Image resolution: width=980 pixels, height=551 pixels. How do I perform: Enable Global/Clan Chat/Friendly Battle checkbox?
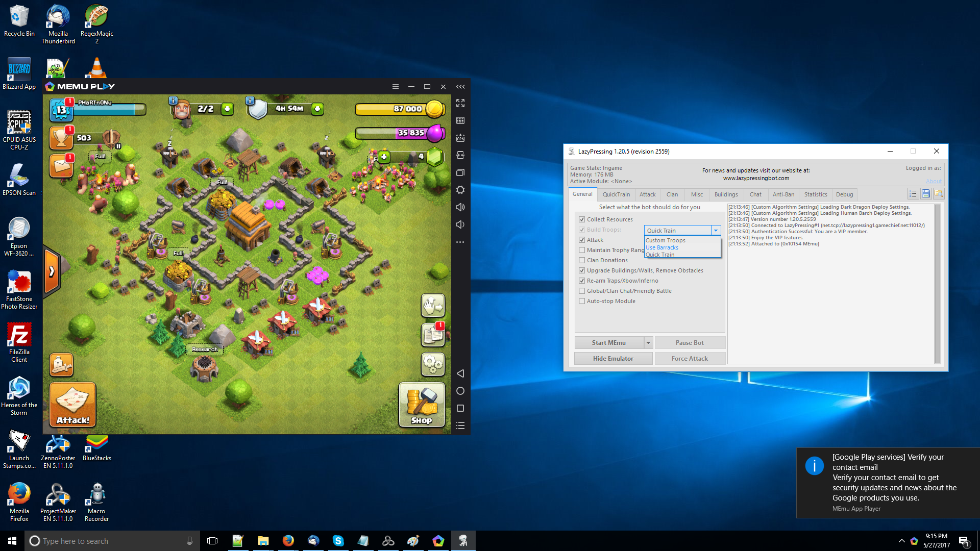(582, 291)
